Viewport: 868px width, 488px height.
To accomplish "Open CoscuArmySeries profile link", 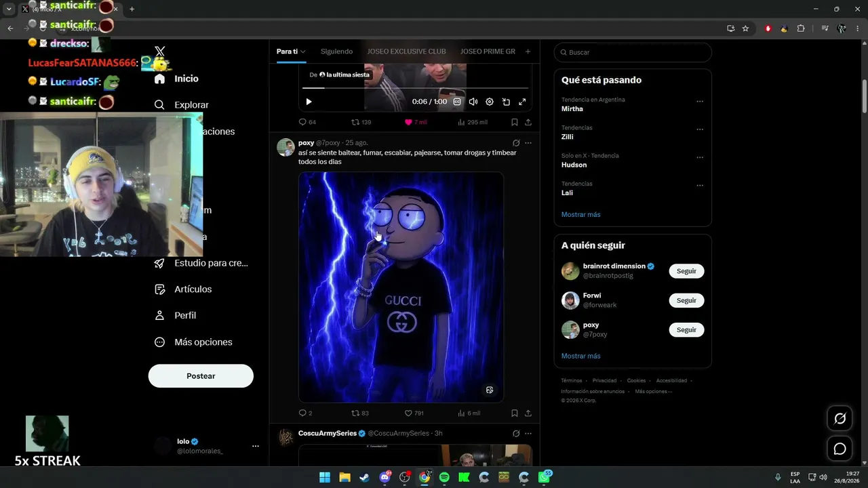I will [x=328, y=434].
